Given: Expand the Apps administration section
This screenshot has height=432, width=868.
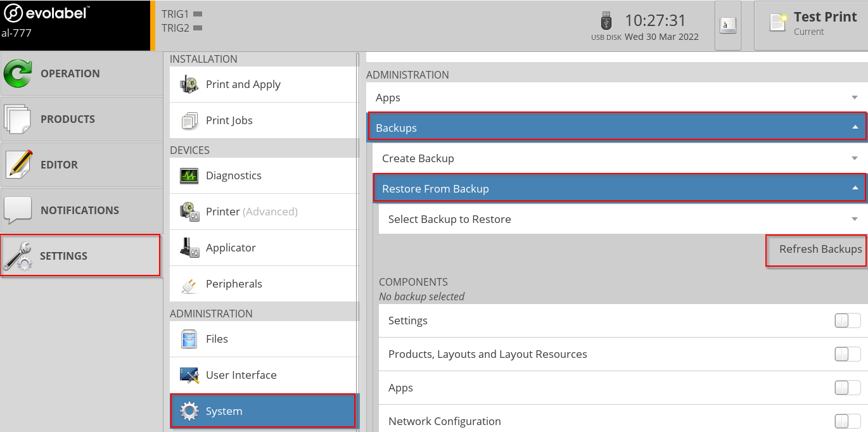Looking at the screenshot, I should click(616, 98).
